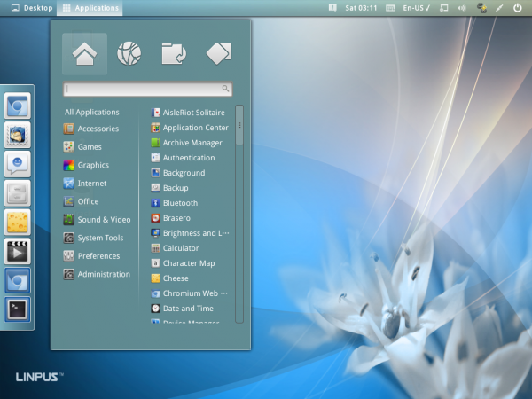This screenshot has height=399, width=532.
Task: Open the file cabinet dock icon
Action: tap(18, 193)
